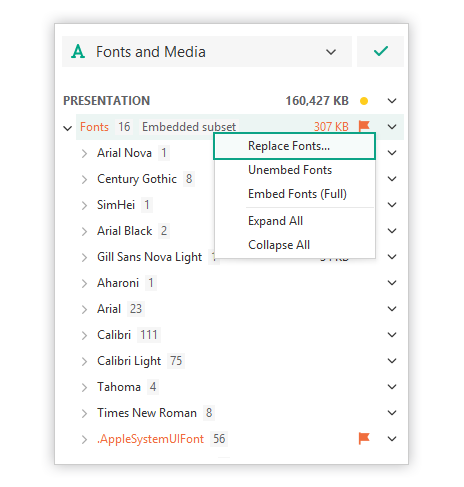This screenshot has width=464, height=487.
Task: Collapse the Fonts tree section
Action: (68, 128)
